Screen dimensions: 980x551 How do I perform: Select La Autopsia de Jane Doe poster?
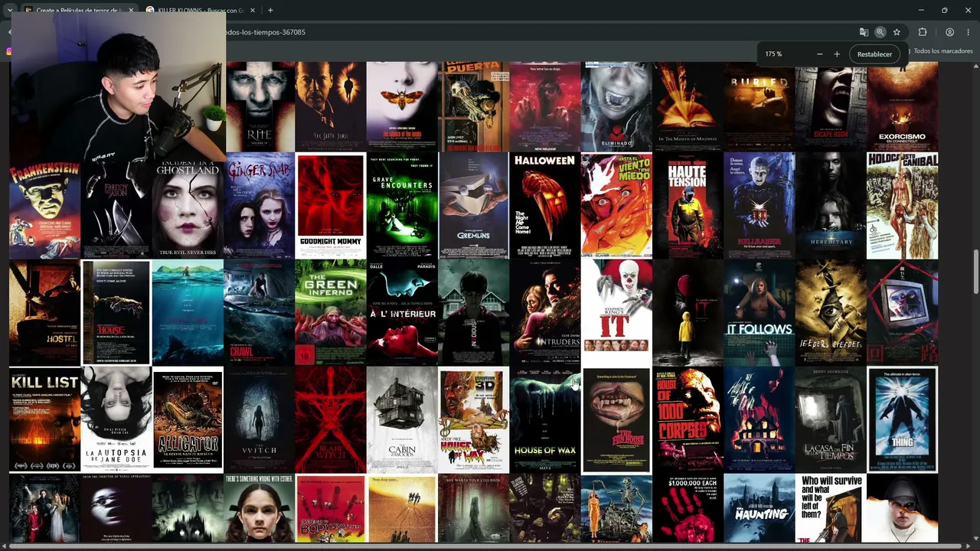[116, 420]
